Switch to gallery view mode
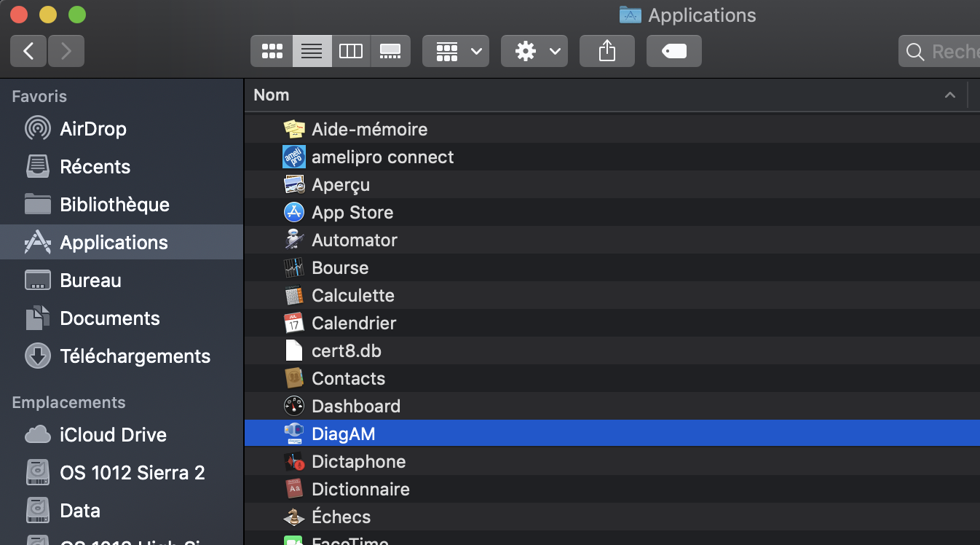The width and height of the screenshot is (980, 545). pyautogui.click(x=390, y=51)
